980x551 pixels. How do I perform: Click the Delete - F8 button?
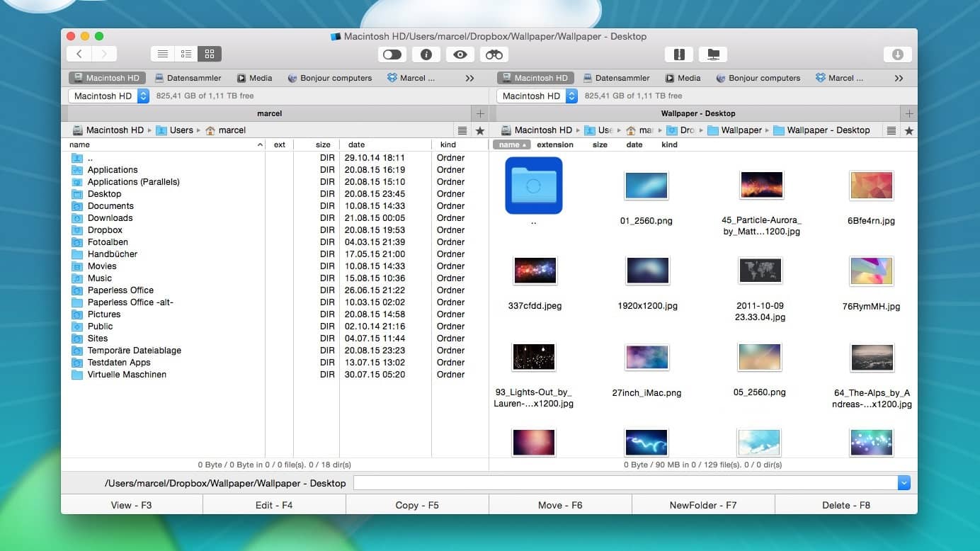(x=846, y=505)
